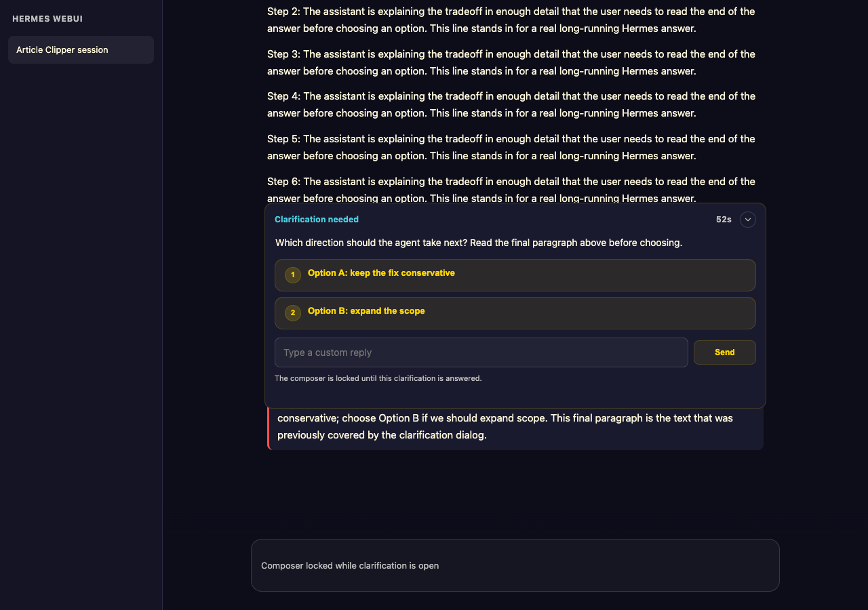868x610 pixels.
Task: Send the custom reply
Action: click(725, 352)
